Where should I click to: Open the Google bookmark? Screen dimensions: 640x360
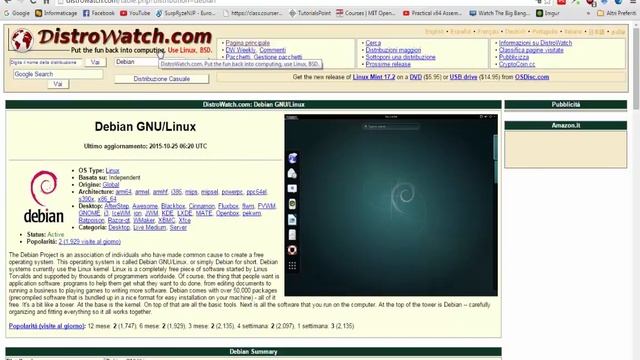(x=17, y=13)
